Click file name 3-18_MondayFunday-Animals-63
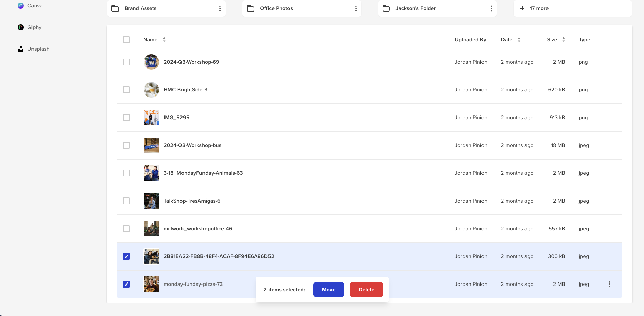 click(203, 173)
